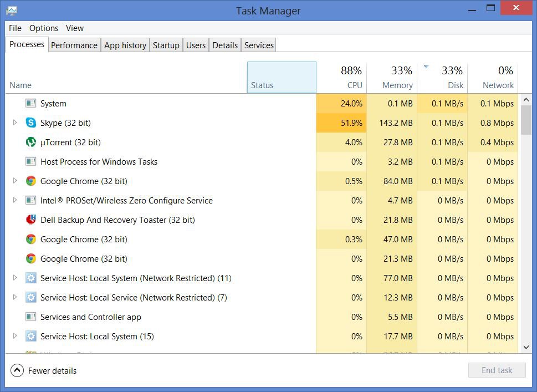
Task: Click the Skype process icon
Action: [31, 123]
